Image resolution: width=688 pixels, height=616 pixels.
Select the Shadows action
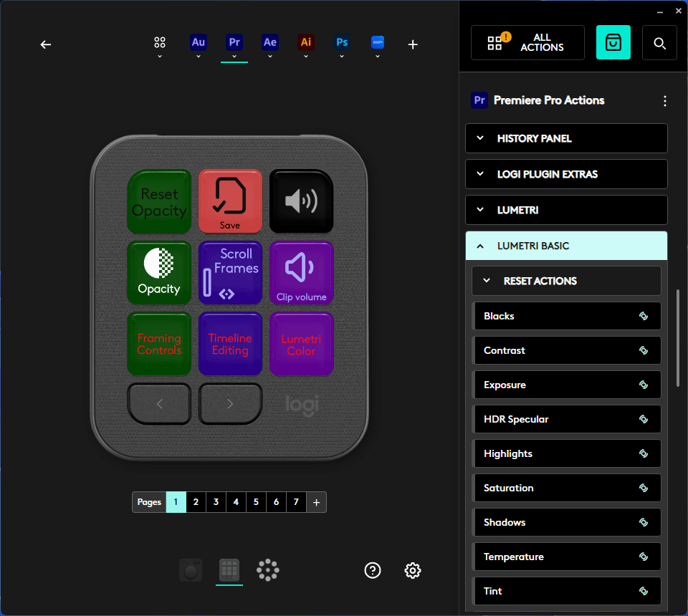pyautogui.click(x=566, y=522)
